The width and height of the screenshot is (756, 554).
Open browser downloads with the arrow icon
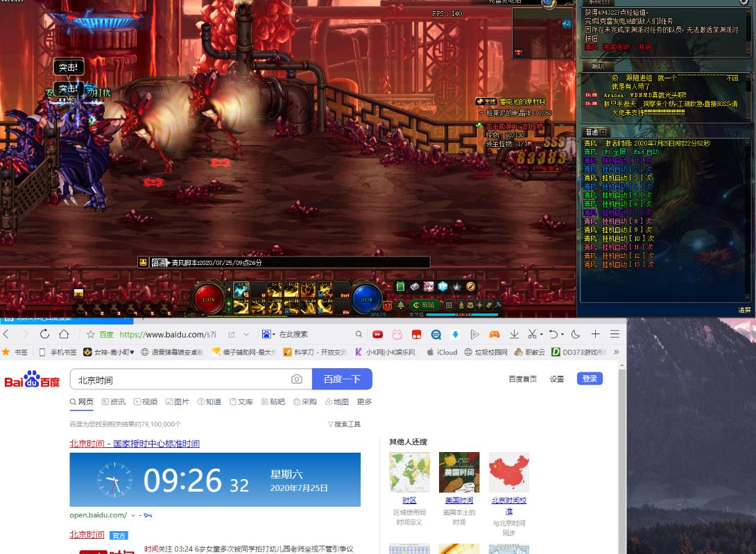515,334
